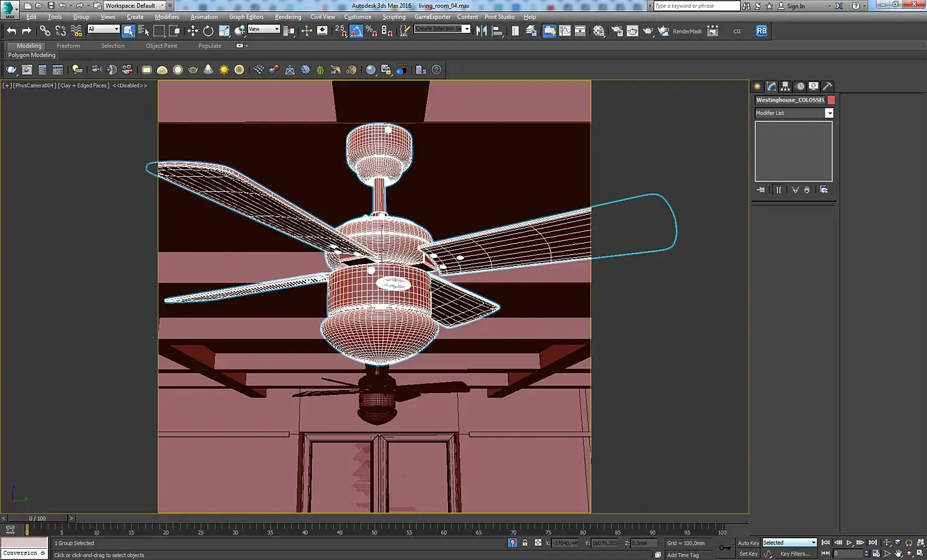The height and width of the screenshot is (560, 927).
Task: Switch to the Freeform ribbon tab
Action: 68,46
